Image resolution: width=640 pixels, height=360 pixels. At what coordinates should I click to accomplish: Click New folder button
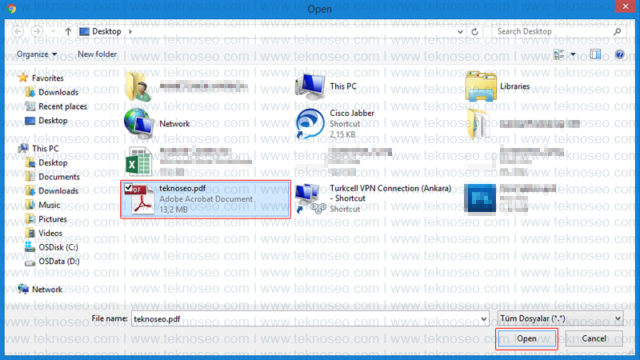97,54
